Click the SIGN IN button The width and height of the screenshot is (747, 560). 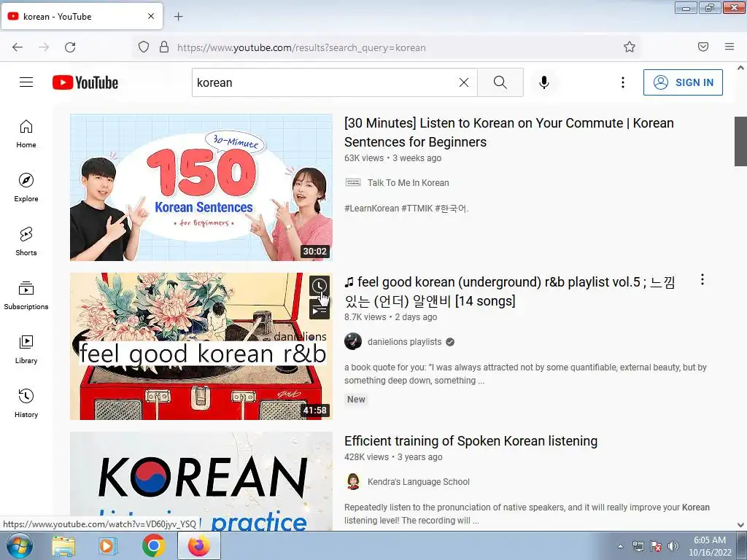683,82
